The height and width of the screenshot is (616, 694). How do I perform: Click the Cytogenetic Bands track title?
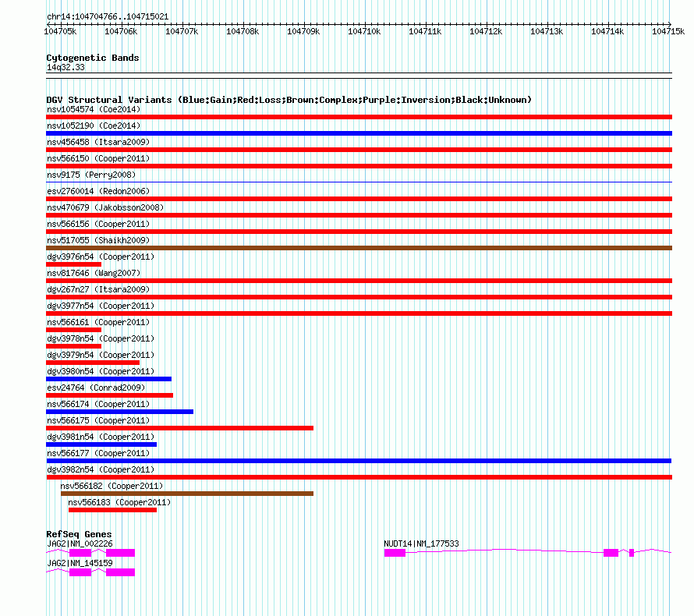pos(93,58)
